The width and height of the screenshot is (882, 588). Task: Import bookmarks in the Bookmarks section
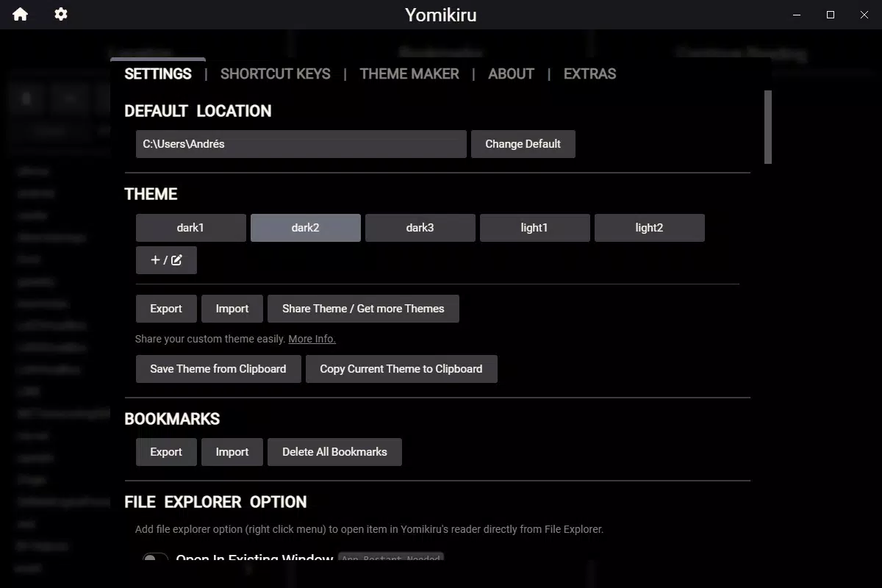(232, 452)
